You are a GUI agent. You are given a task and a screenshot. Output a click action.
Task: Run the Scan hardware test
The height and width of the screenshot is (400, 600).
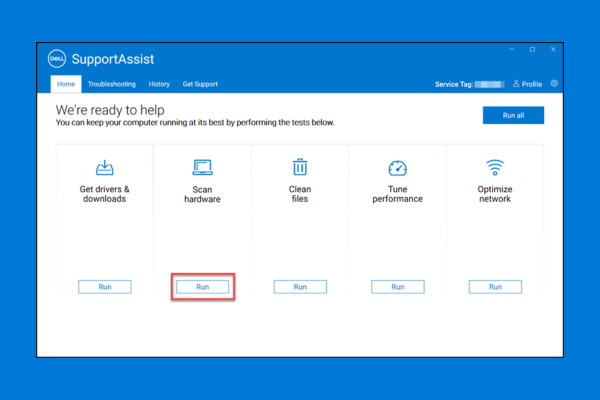pos(202,287)
